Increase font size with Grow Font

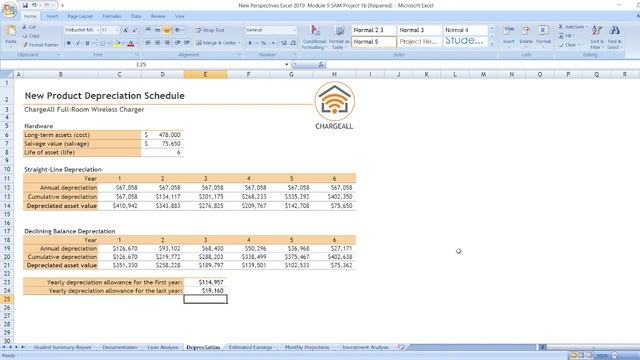coord(126,30)
